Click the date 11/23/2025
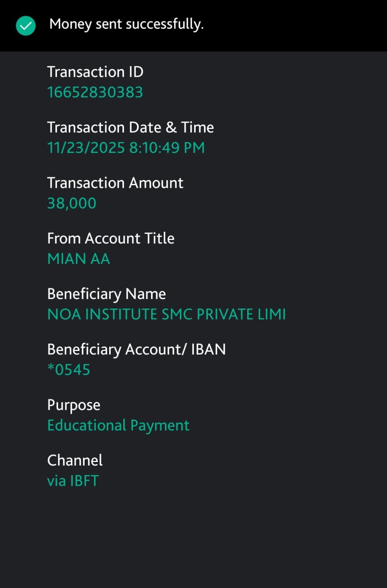Image resolution: width=387 pixels, height=588 pixels. pyautogui.click(x=86, y=148)
